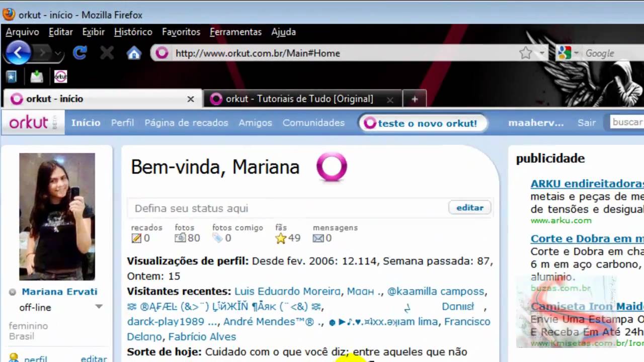Open the fãs star icon with 49
Viewport: 644px width, 362px height.
[x=281, y=238]
